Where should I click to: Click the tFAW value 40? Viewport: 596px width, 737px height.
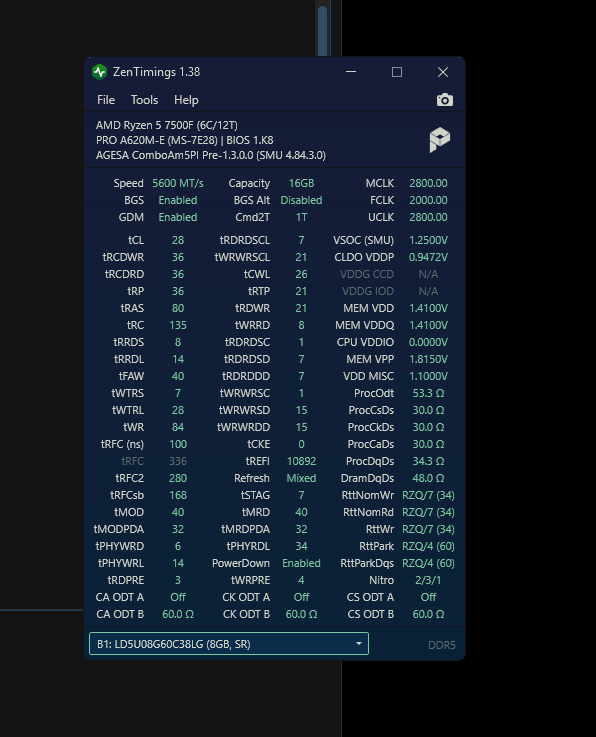[x=178, y=376]
